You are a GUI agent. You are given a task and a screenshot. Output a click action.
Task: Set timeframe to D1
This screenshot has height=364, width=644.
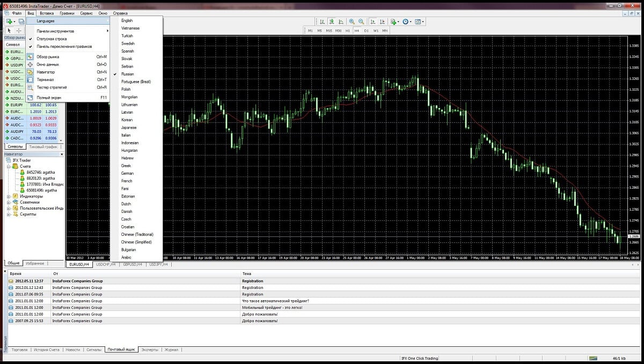(x=366, y=31)
